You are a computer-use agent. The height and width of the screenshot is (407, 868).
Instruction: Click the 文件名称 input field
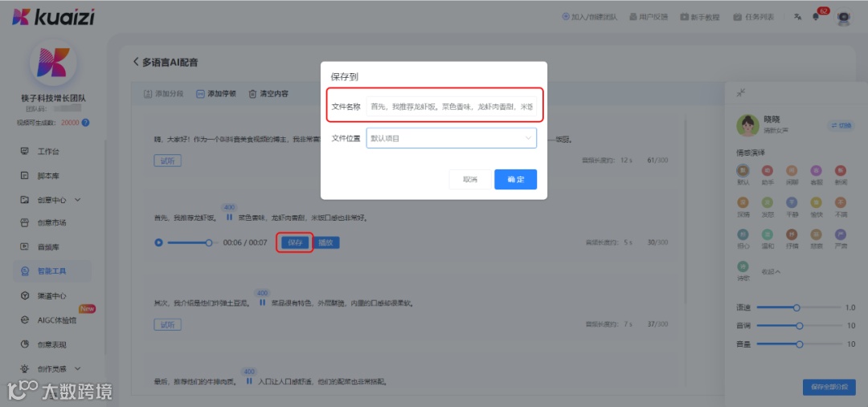[451, 107]
